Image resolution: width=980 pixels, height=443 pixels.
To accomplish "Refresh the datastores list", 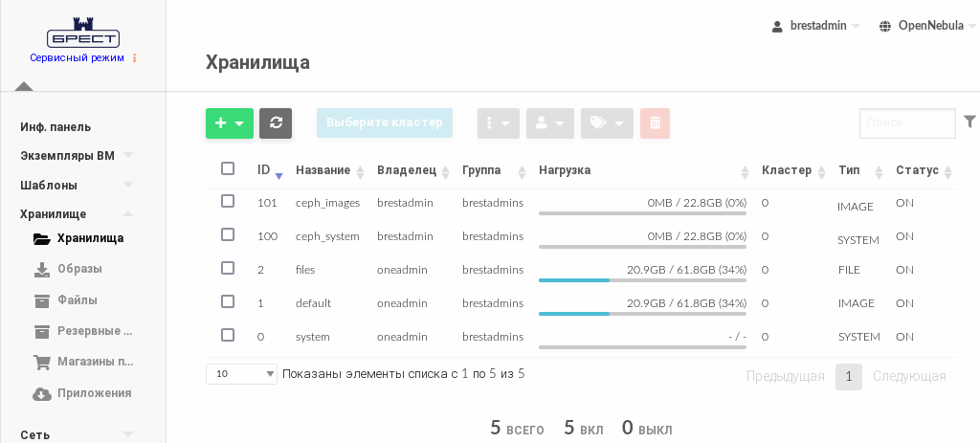I will pyautogui.click(x=276, y=123).
